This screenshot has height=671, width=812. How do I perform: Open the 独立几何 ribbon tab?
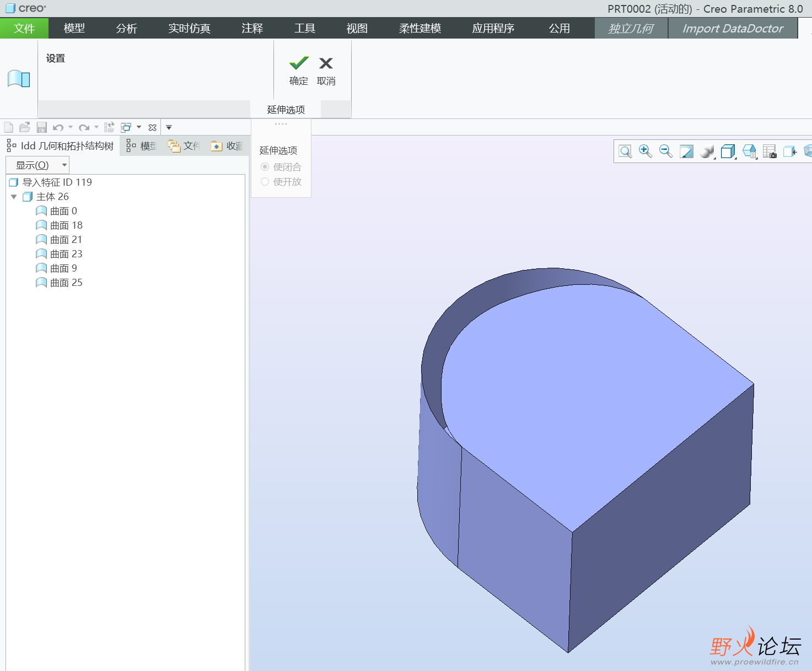pyautogui.click(x=631, y=28)
